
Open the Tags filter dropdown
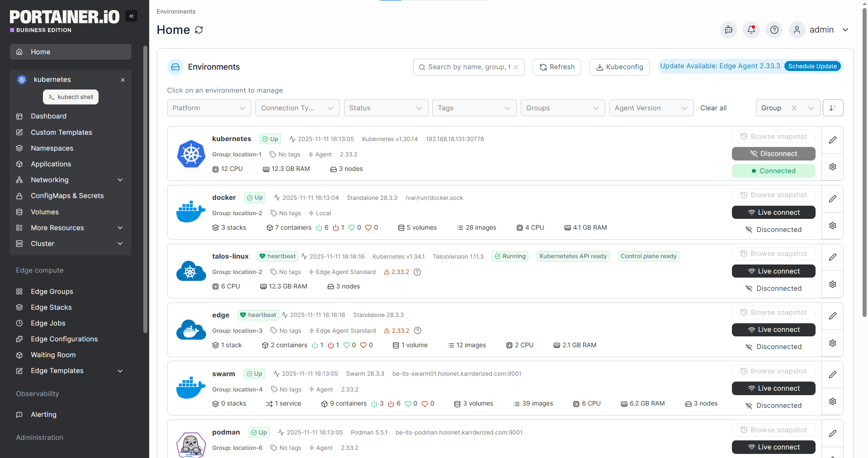click(x=474, y=108)
